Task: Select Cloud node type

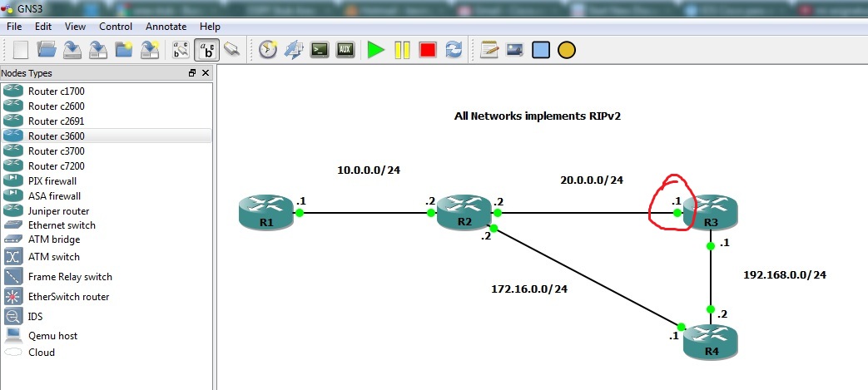Action: coord(107,353)
